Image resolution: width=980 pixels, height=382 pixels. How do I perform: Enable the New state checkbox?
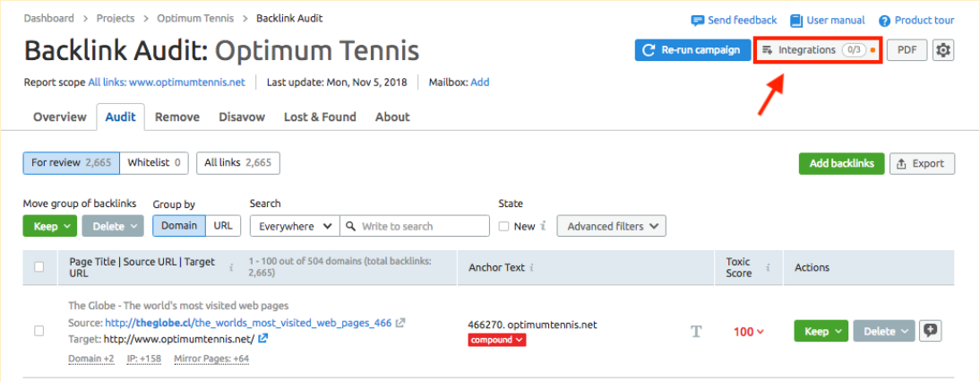pos(503,226)
